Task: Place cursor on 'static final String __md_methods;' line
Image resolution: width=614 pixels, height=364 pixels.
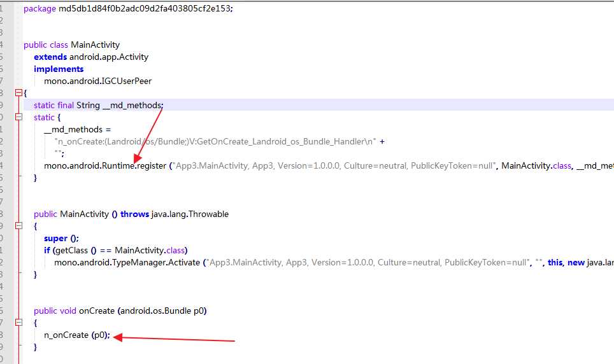Action: (98, 105)
